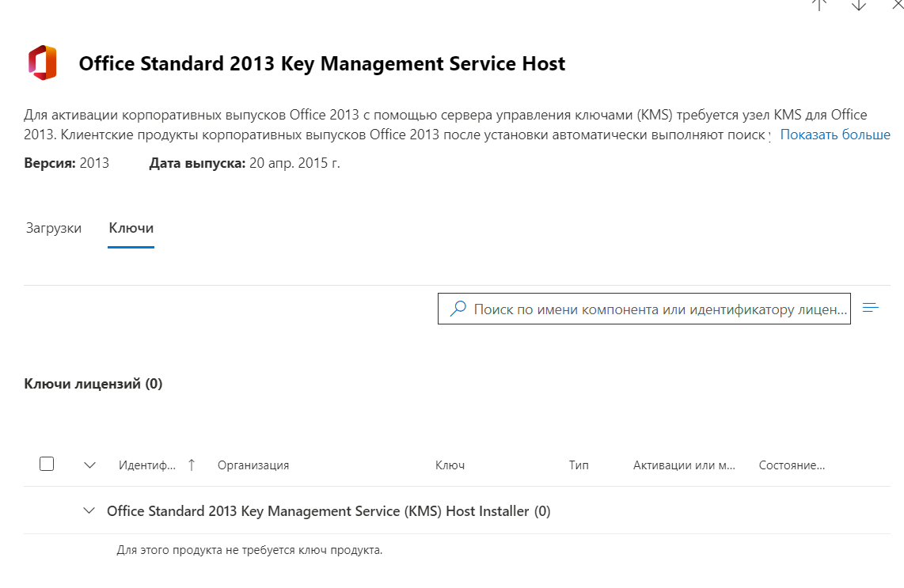Click the Показать больше link
The width and height of the screenshot is (904, 588).
[x=835, y=135]
